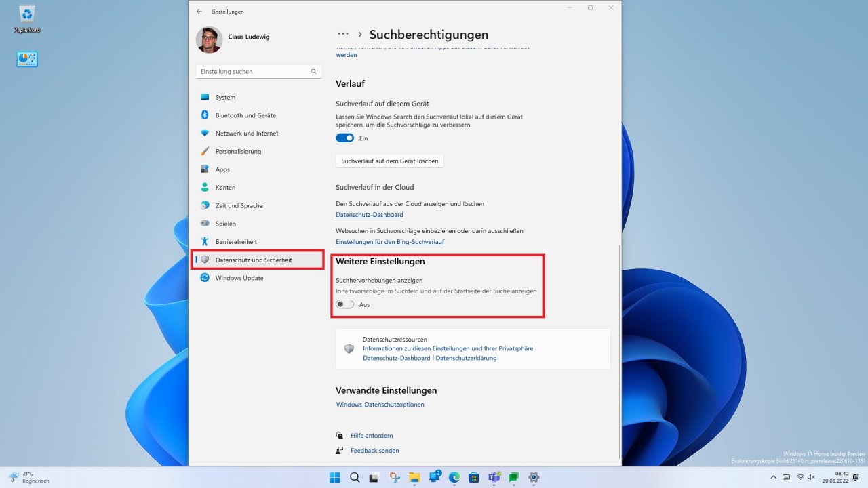Click the muted volume tray icon
The width and height of the screenshot is (868, 488).
[811, 477]
